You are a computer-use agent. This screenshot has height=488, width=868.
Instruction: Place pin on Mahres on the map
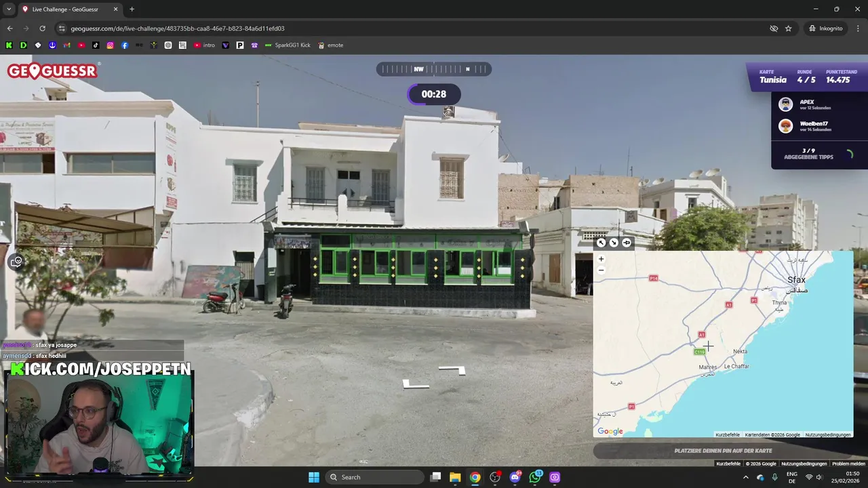[707, 367]
